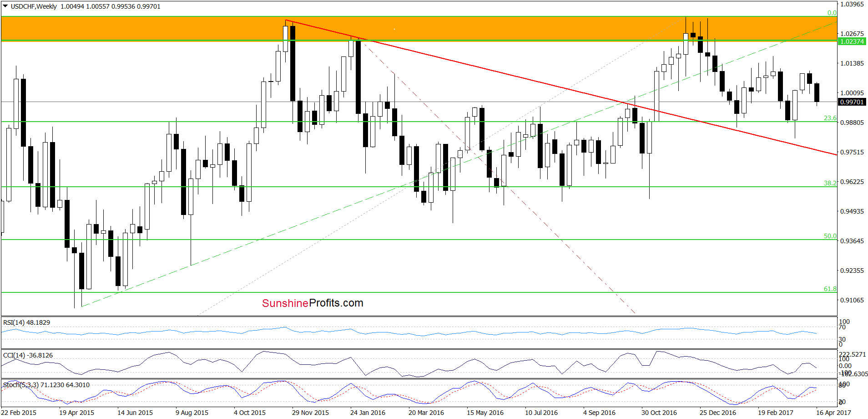
Task: Click the 1.02675 price axis value
Action: 852,34
